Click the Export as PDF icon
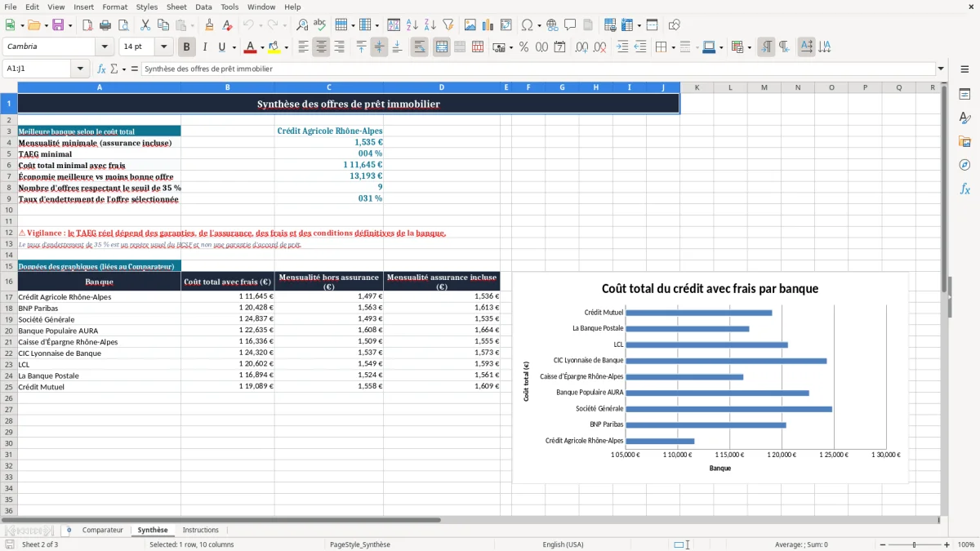This screenshot has height=551, width=980. (87, 25)
